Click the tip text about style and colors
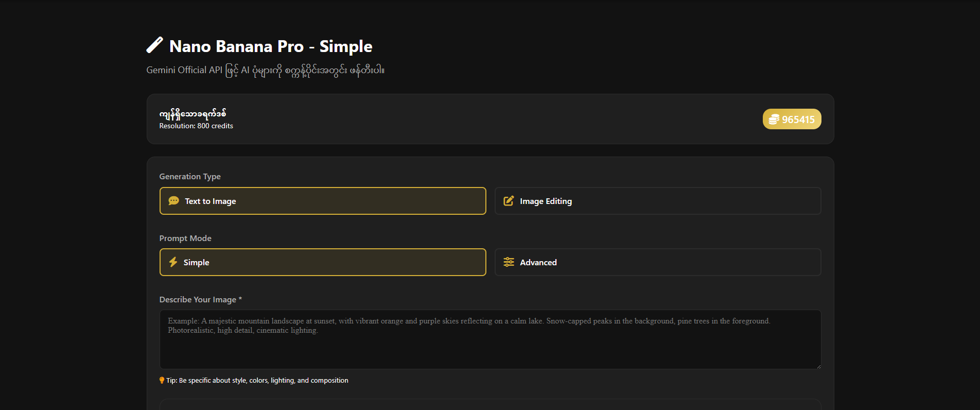980x410 pixels. (x=257, y=381)
